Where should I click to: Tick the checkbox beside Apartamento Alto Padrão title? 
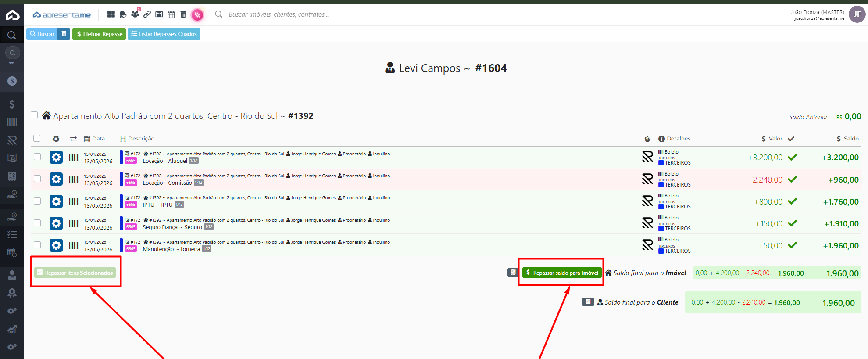pyautogui.click(x=34, y=115)
